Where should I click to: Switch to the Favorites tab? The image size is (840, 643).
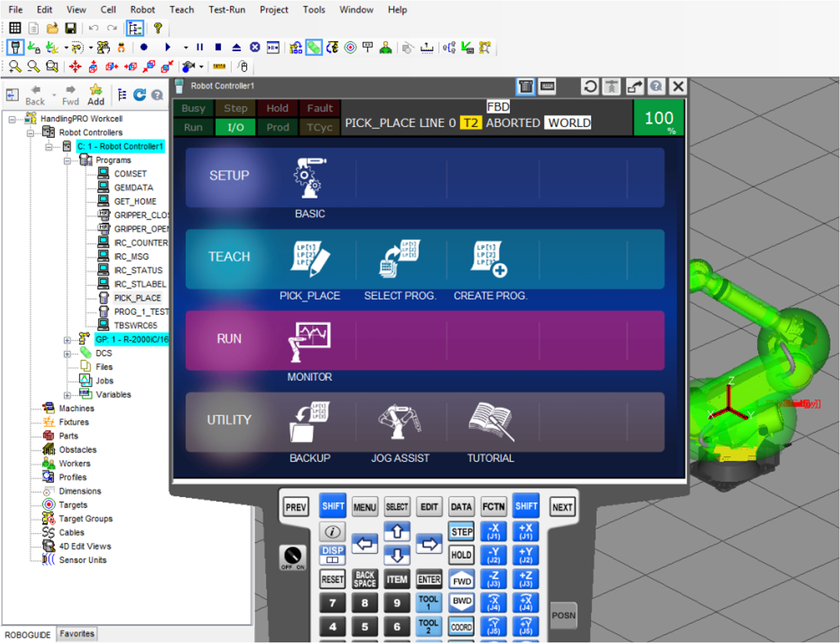point(77,634)
